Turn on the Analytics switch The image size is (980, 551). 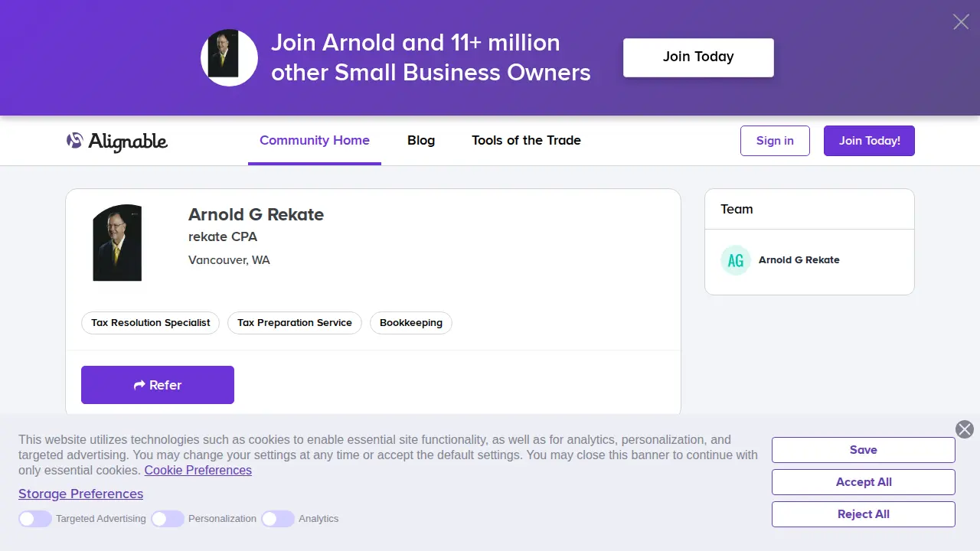278,519
